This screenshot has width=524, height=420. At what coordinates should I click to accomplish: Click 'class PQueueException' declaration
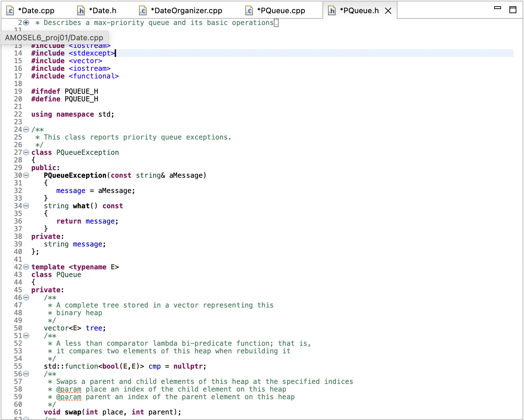point(75,152)
